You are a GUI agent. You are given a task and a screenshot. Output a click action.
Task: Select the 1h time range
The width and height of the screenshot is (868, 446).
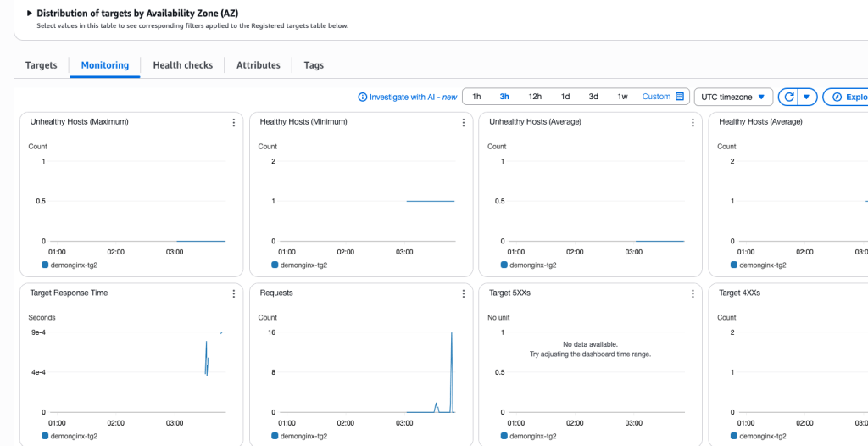tap(476, 97)
